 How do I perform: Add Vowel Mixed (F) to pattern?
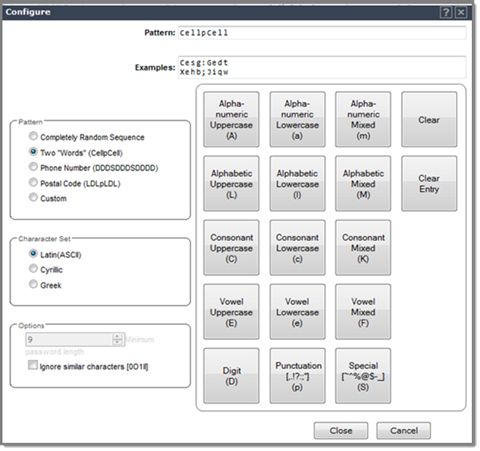pyautogui.click(x=363, y=312)
